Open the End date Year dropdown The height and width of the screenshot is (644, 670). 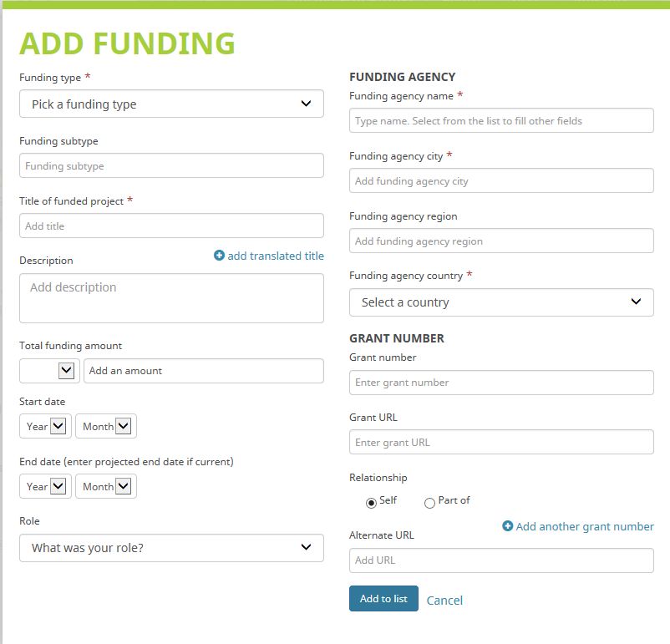click(46, 486)
